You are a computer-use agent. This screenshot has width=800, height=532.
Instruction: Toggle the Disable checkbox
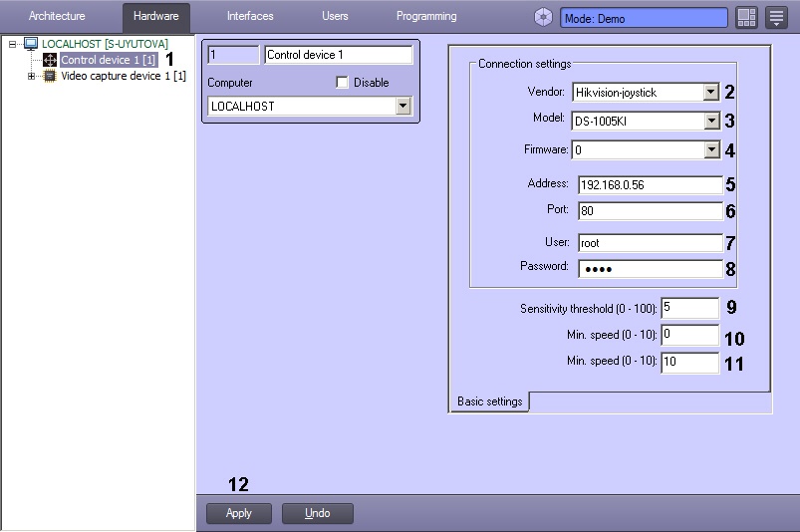[x=342, y=83]
